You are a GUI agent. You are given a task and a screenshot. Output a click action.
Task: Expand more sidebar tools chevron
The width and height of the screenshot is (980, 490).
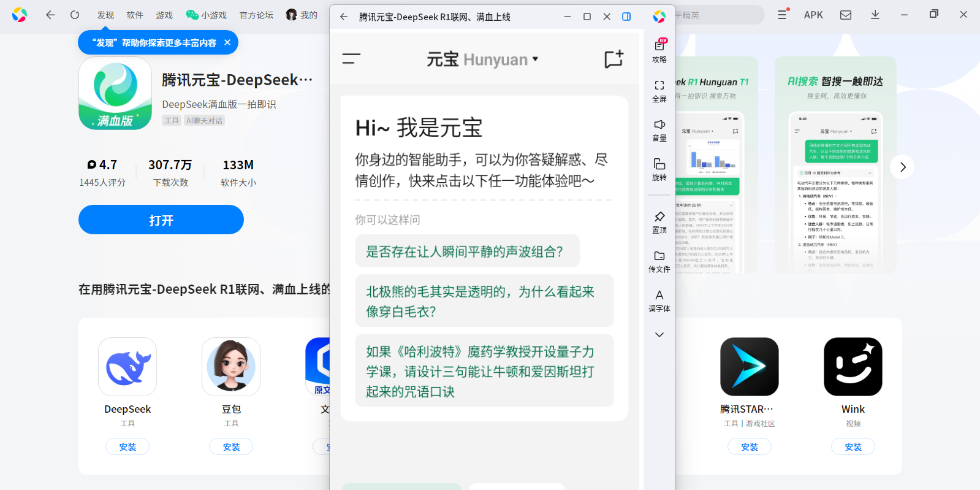[659, 335]
